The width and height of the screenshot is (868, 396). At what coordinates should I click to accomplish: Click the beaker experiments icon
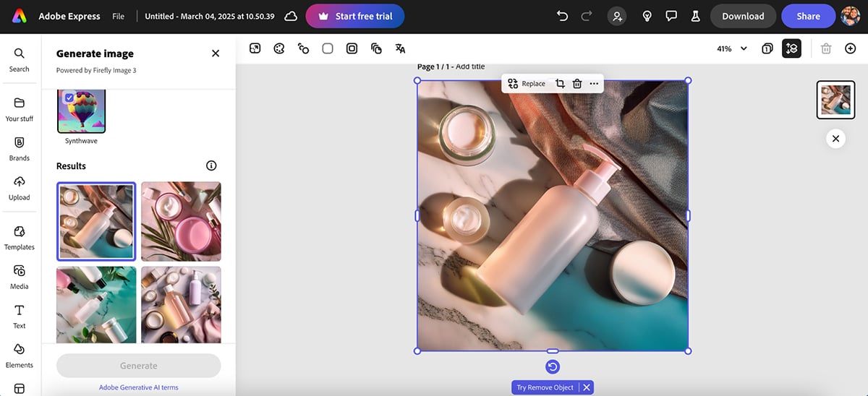point(695,16)
